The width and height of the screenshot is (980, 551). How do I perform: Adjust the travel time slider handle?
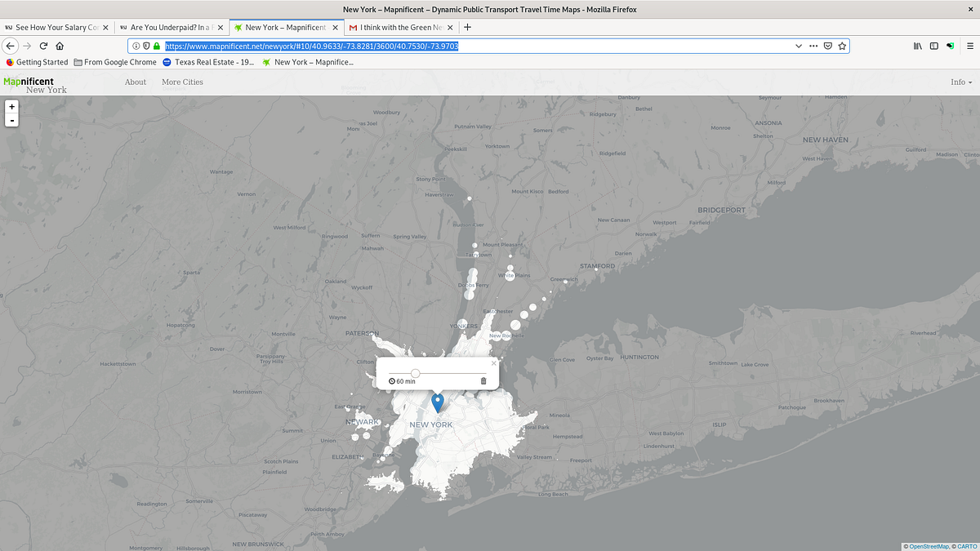pyautogui.click(x=416, y=373)
